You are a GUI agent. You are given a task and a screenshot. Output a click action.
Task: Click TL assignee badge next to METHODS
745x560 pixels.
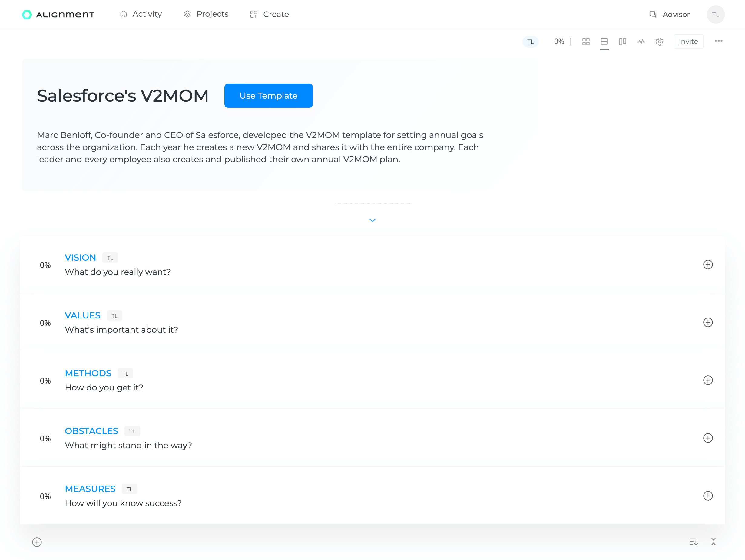click(125, 374)
